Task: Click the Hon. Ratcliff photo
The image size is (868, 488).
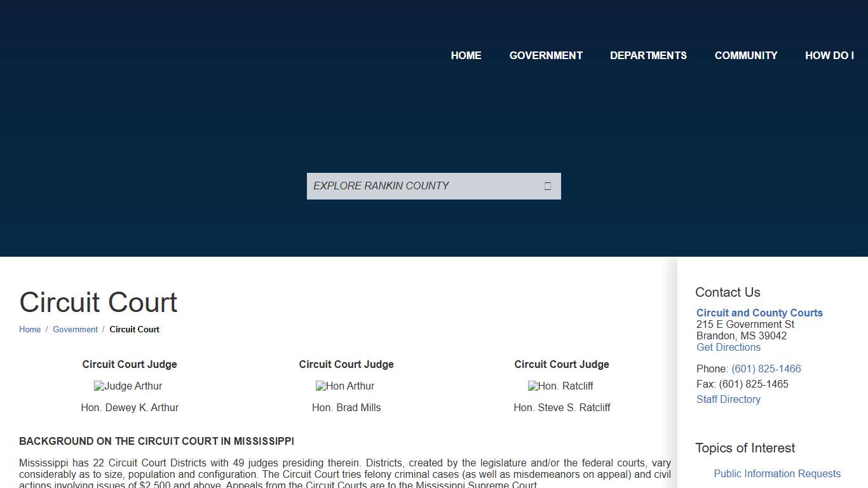Action: point(560,386)
